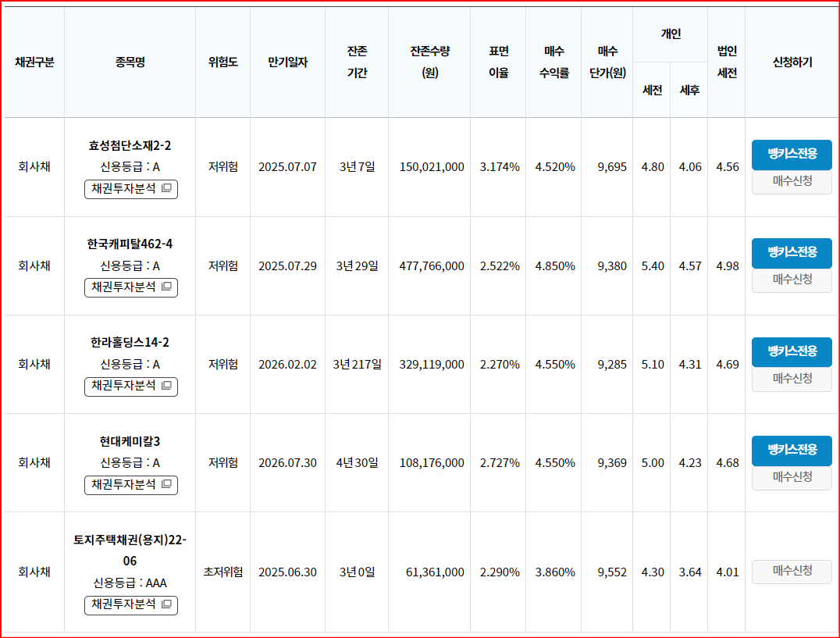840x638 pixels.
Task: Select bond name 한라홀딩스14-2
Action: [130, 342]
